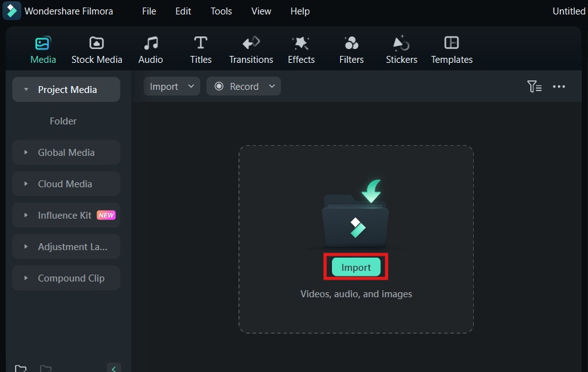Expand the Influence Kit section arrow
588x372 pixels.
pyautogui.click(x=26, y=216)
